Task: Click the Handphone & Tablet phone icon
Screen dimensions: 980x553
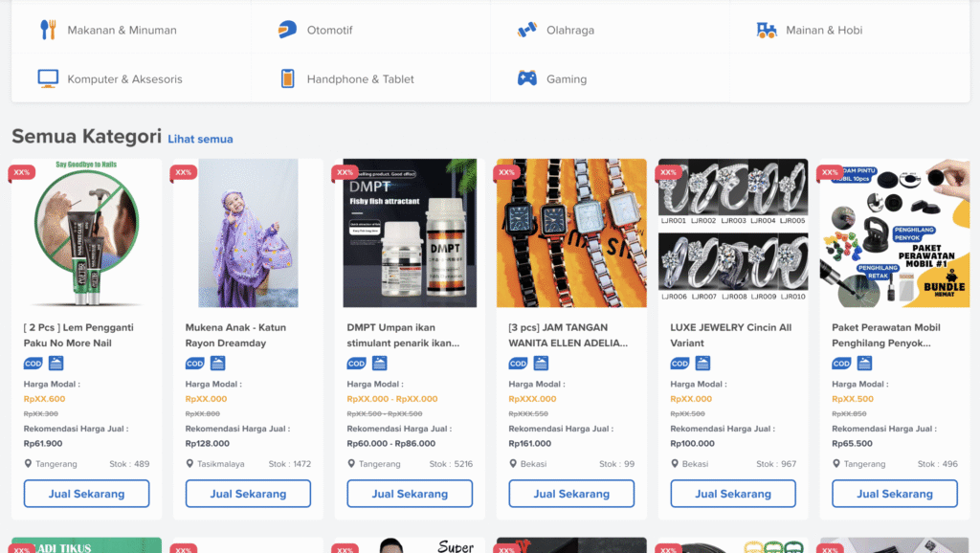Action: 287,78
